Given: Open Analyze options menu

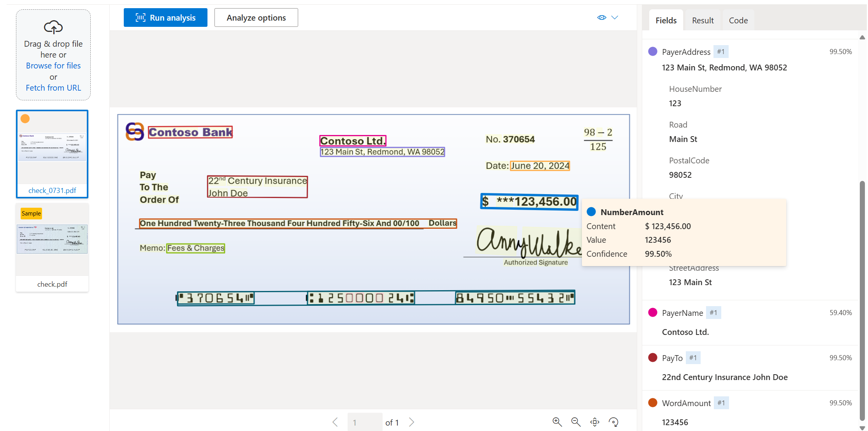Looking at the screenshot, I should click(x=256, y=17).
